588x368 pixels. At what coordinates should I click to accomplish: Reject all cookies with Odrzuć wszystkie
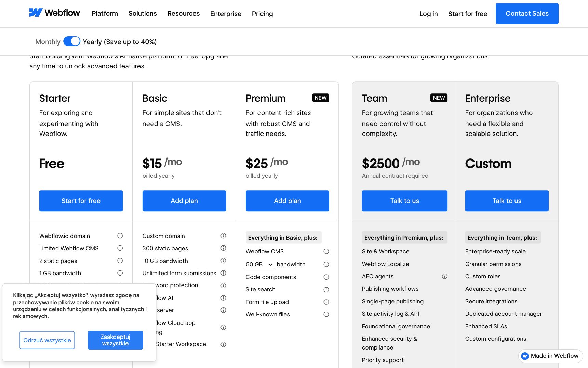[47, 340]
